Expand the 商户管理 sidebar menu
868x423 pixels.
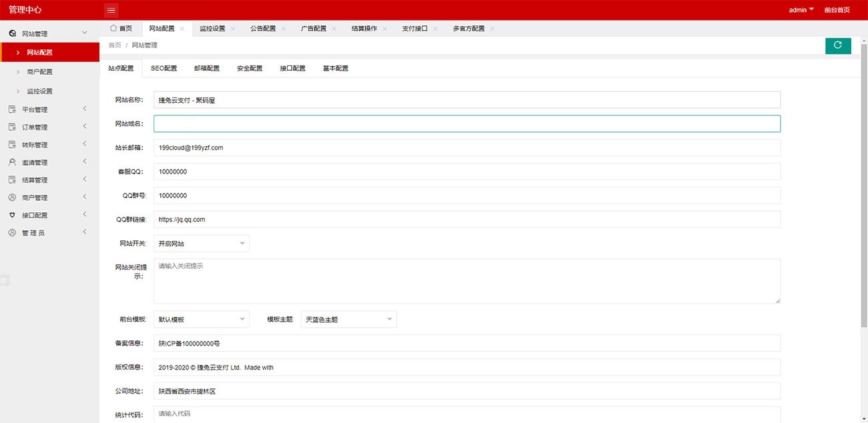click(x=84, y=197)
